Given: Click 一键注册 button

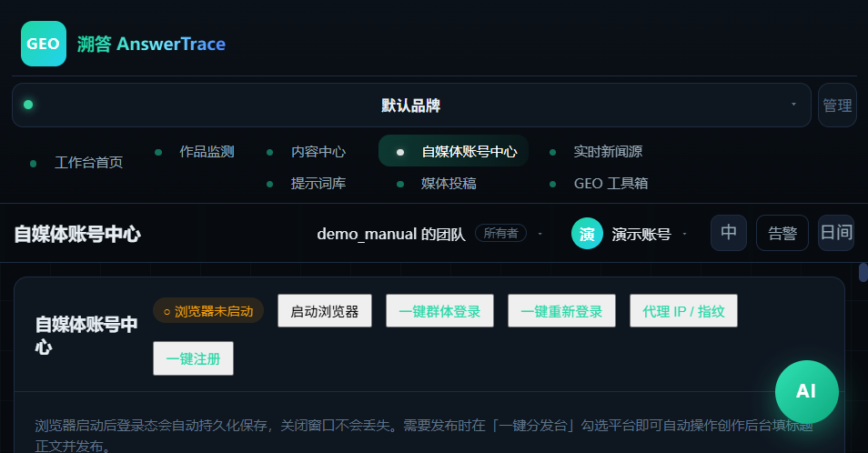Looking at the screenshot, I should [193, 358].
